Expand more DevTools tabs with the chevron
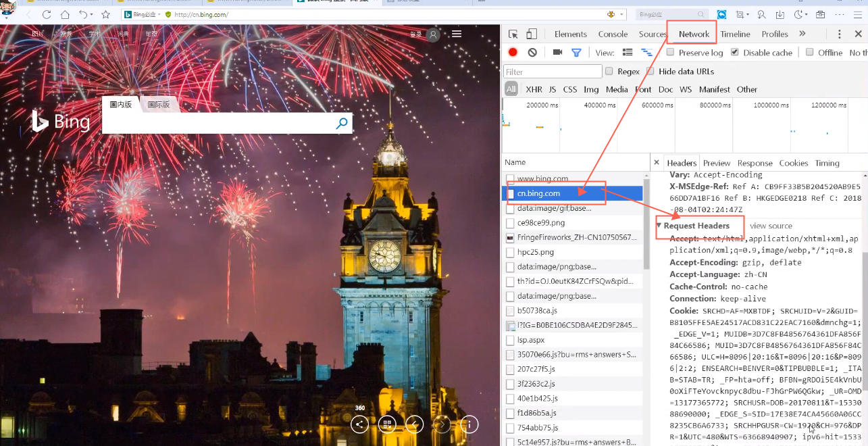The height and width of the screenshot is (446, 868). tap(802, 34)
